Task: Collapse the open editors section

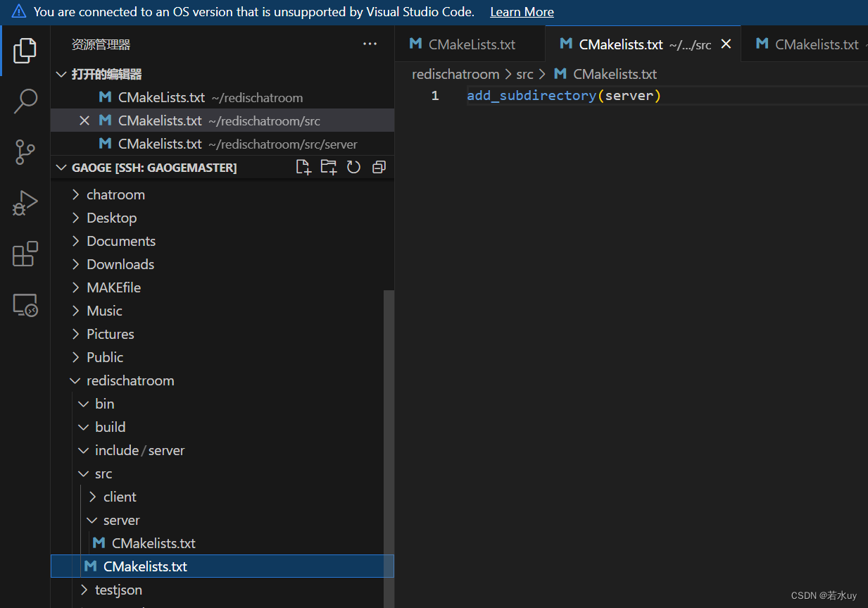Action: 106,74
